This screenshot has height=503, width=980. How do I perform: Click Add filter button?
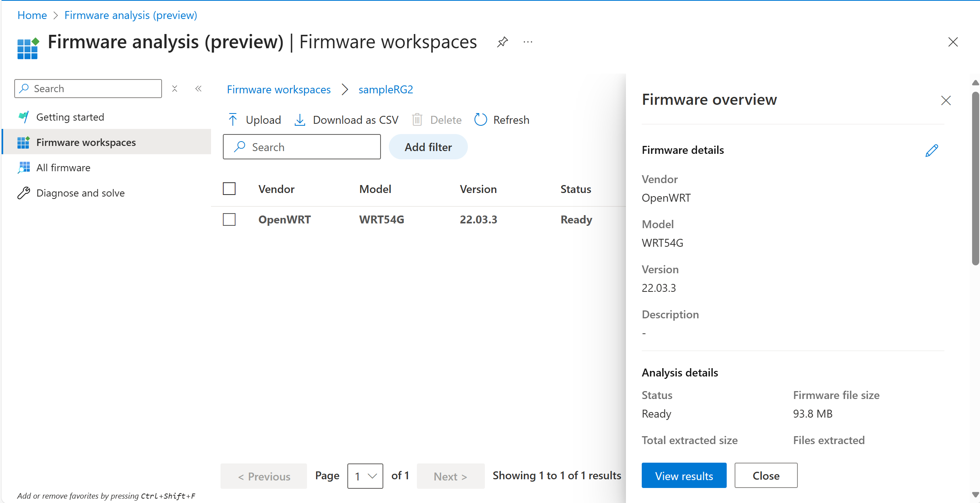pos(428,147)
